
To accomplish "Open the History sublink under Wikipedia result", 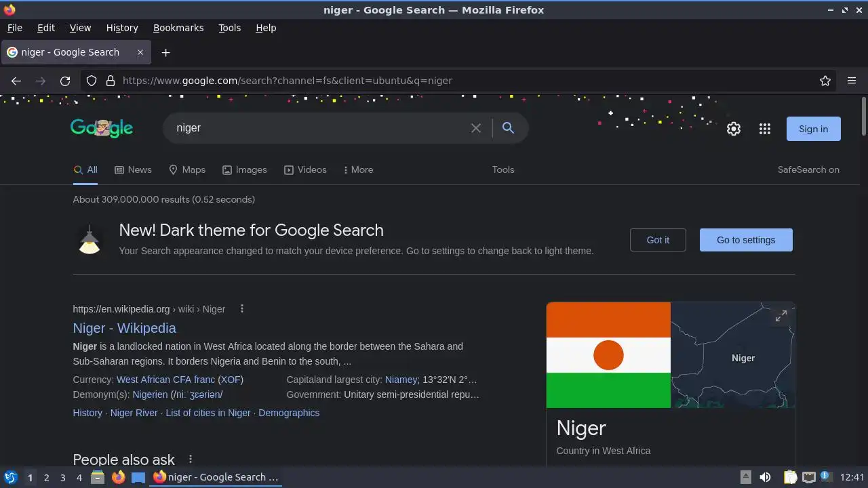I will coord(87,413).
